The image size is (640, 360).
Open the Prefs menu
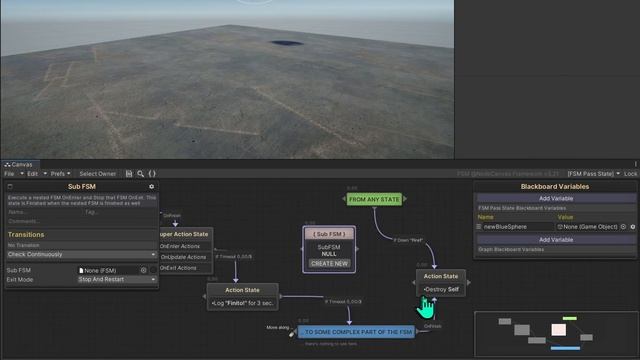(x=60, y=174)
